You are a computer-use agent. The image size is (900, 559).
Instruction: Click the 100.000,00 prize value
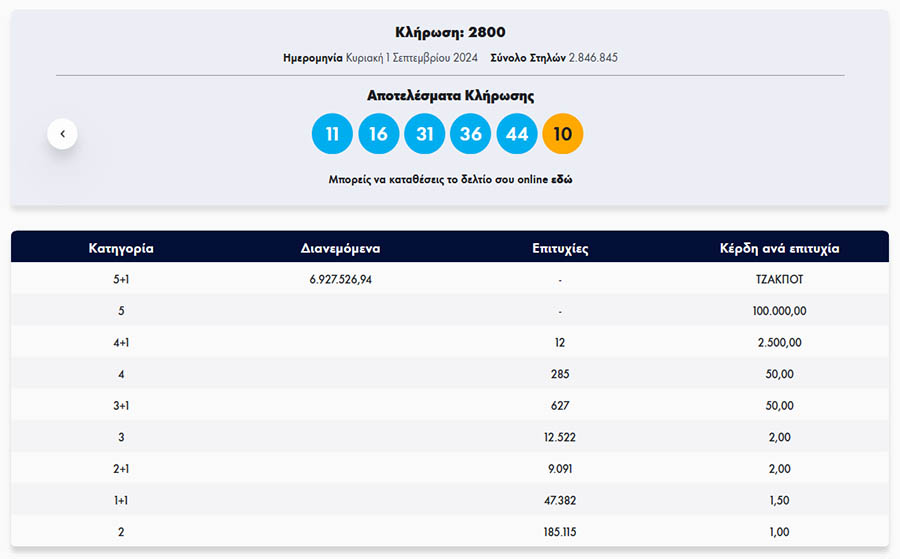tap(779, 311)
